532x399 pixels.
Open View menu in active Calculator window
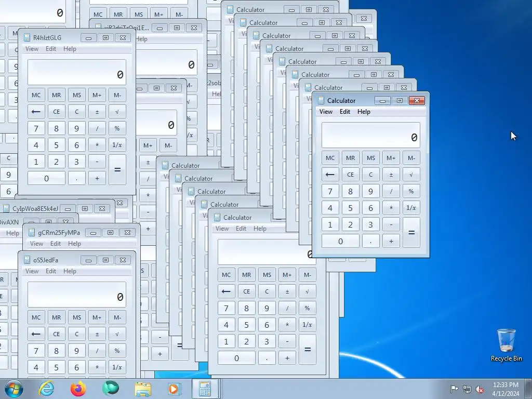tap(326, 112)
